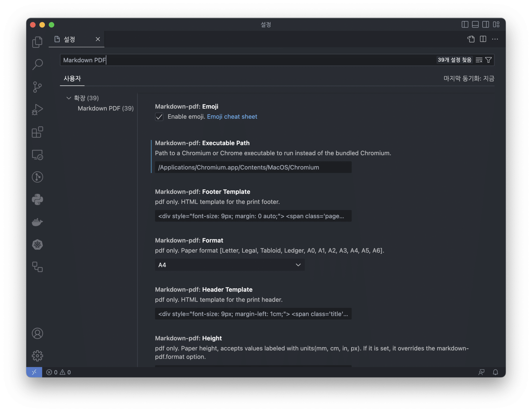This screenshot has width=532, height=412.
Task: Open Remote Explorer view
Action: click(37, 155)
